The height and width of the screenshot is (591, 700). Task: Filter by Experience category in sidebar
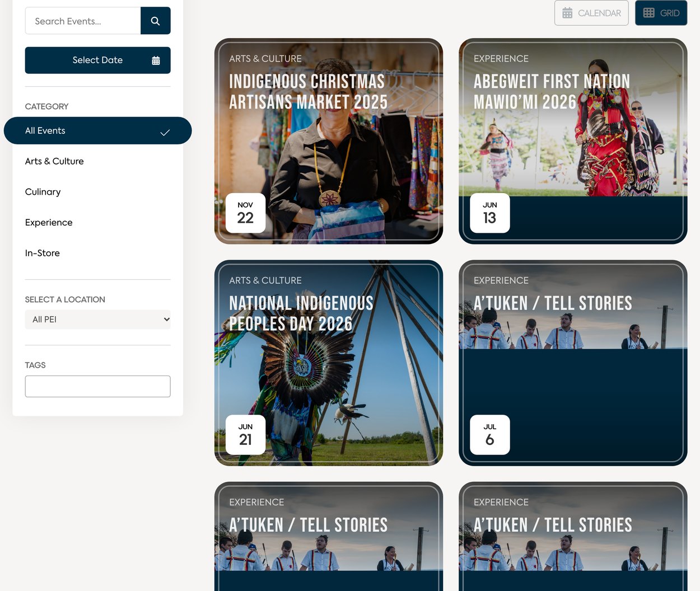49,222
